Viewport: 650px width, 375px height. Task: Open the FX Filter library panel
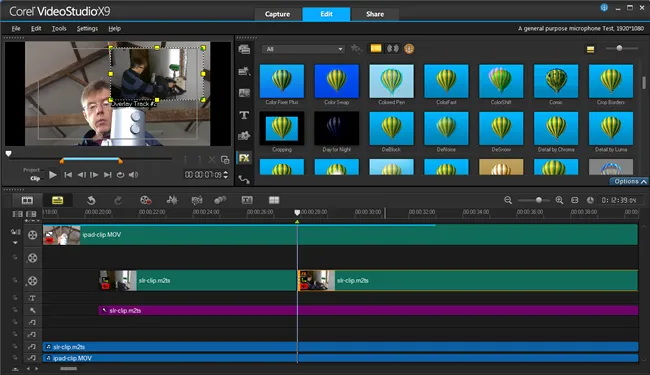pyautogui.click(x=244, y=158)
